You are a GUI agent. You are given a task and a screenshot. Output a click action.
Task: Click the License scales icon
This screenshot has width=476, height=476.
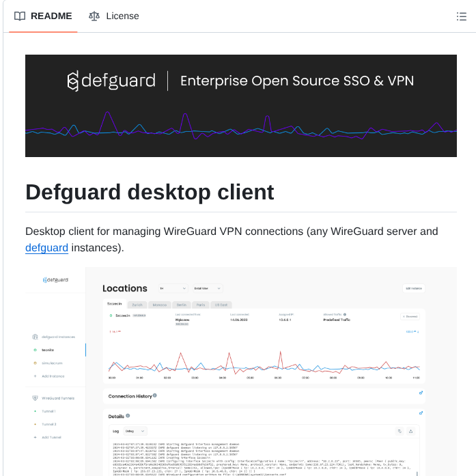click(94, 16)
